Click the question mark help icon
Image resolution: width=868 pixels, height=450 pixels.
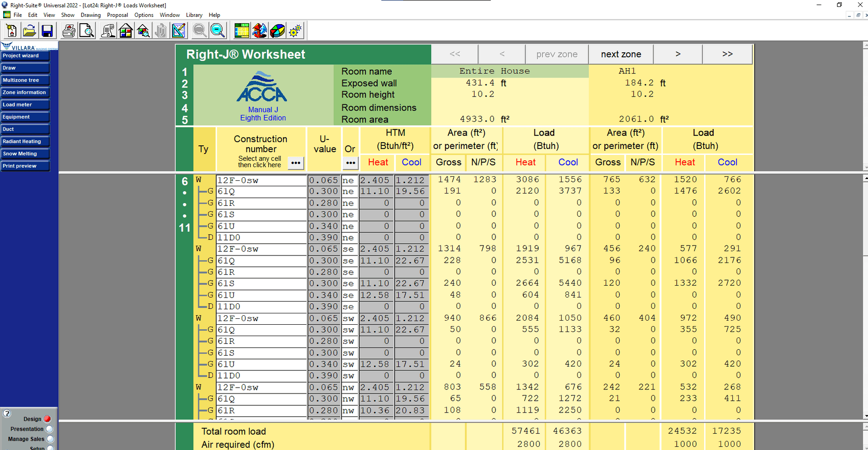click(7, 414)
